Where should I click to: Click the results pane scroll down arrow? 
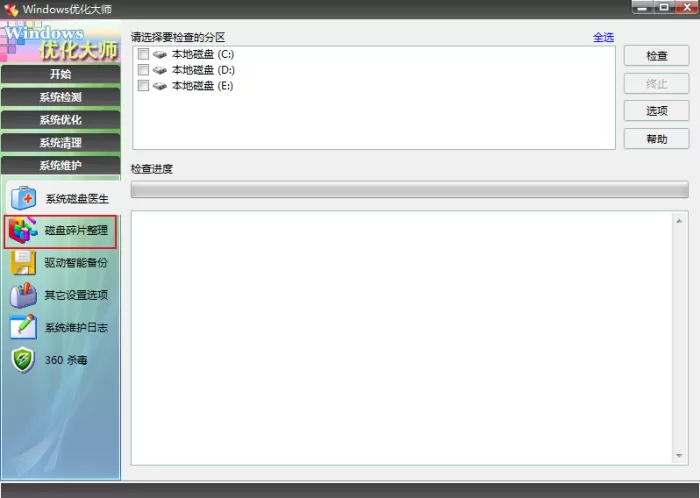tap(679, 456)
